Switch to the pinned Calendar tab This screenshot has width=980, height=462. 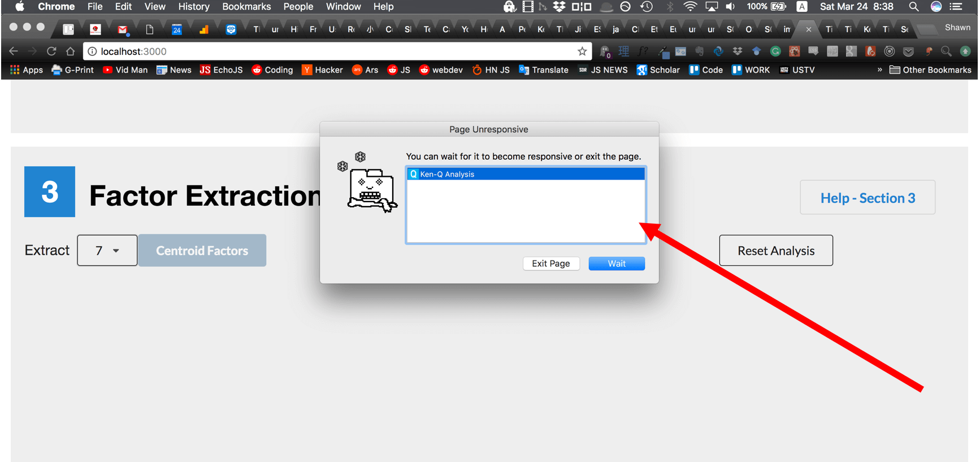[177, 29]
